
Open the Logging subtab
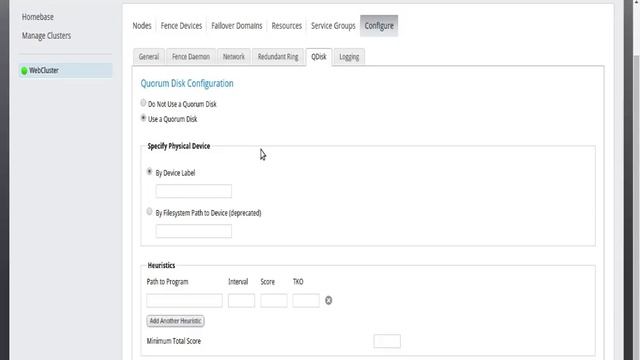tap(349, 57)
